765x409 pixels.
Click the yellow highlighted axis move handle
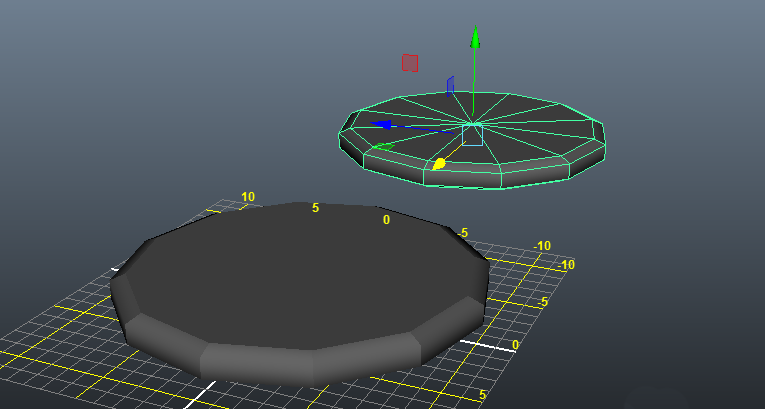pos(439,164)
